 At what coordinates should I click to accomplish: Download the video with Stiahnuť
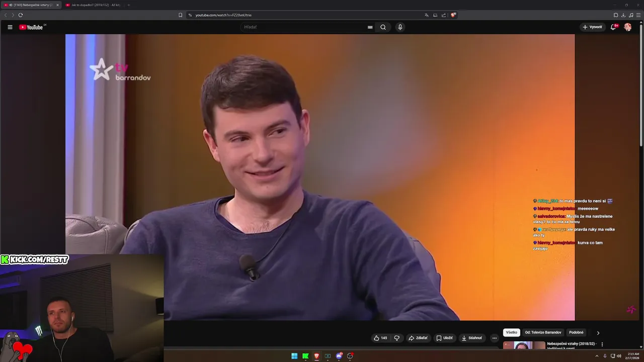click(x=472, y=338)
